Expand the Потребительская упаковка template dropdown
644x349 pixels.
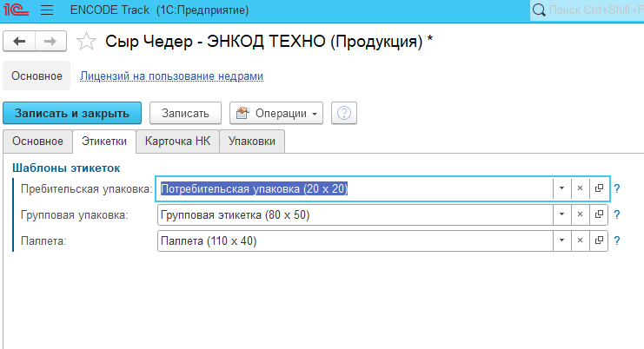pyautogui.click(x=561, y=188)
